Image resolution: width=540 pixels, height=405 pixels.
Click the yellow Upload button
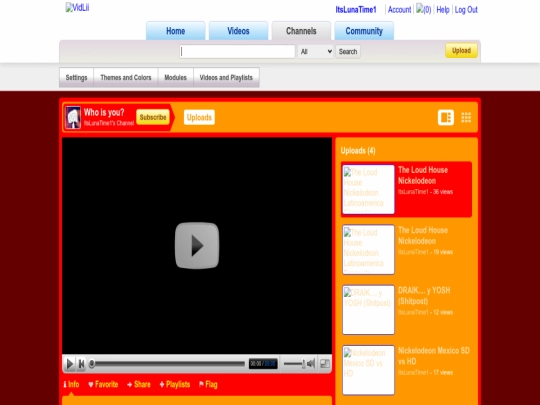(461, 51)
